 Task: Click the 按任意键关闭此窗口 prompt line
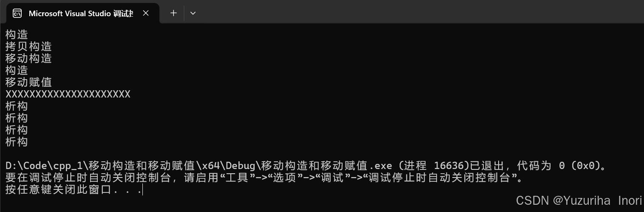tap(74, 189)
